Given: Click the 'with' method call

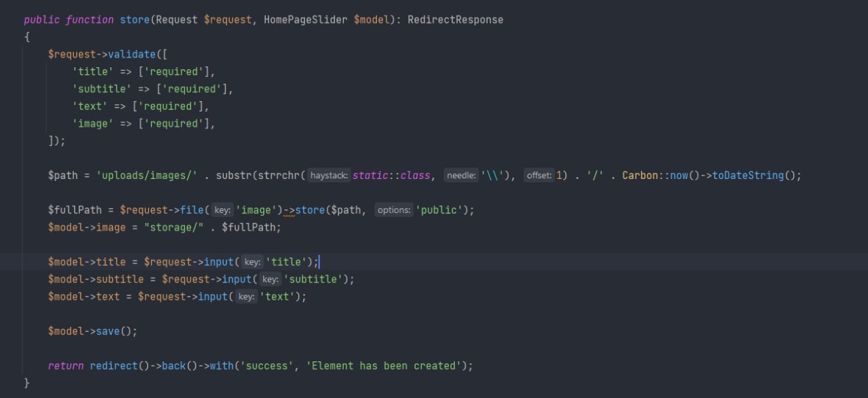Looking at the screenshot, I should point(222,365).
